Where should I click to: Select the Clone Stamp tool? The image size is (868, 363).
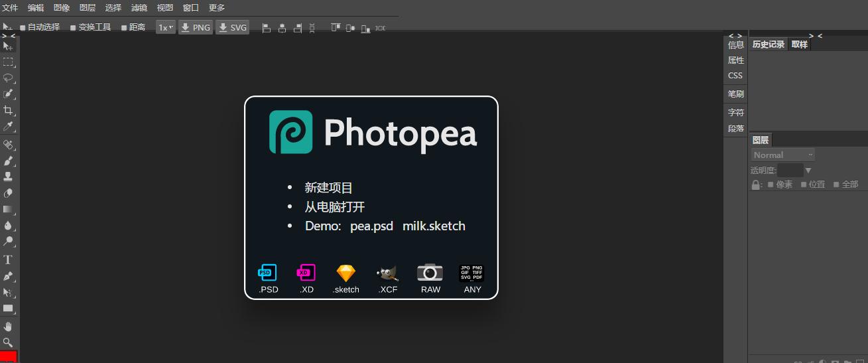click(x=8, y=177)
